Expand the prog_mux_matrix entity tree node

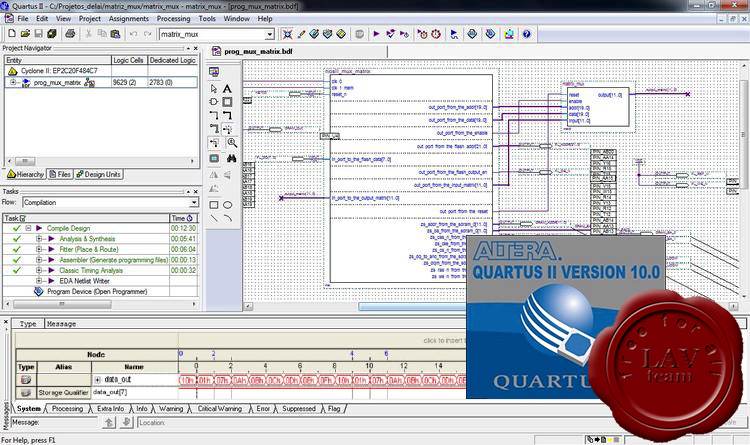pyautogui.click(x=13, y=82)
